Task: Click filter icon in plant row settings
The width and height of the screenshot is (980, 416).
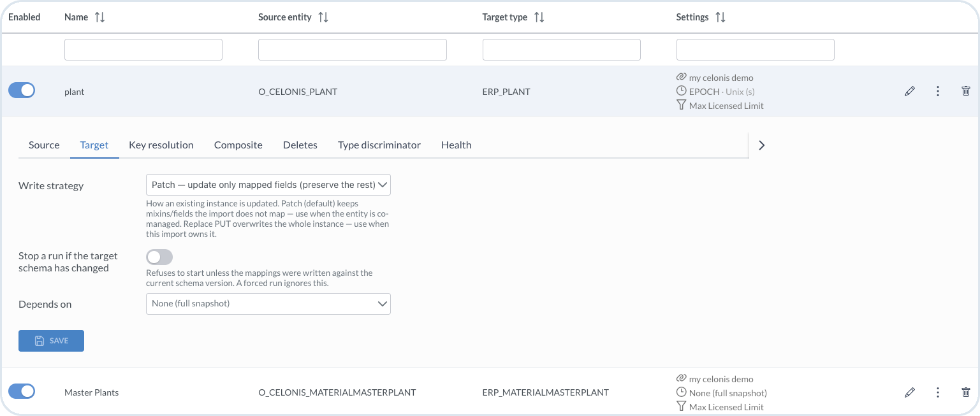Action: click(x=681, y=105)
